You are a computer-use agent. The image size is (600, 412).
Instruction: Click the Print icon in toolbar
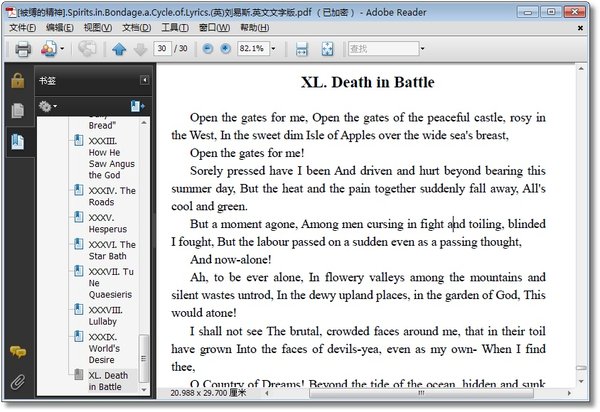click(x=23, y=49)
